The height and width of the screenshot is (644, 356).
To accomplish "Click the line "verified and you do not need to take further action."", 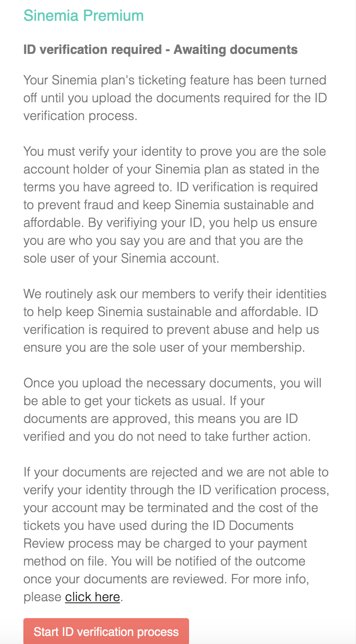I will 167,437.
